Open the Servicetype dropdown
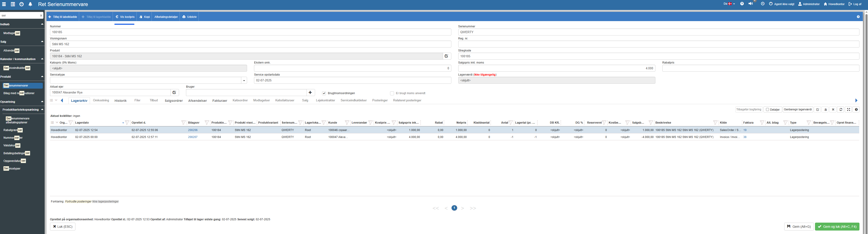 [x=244, y=80]
